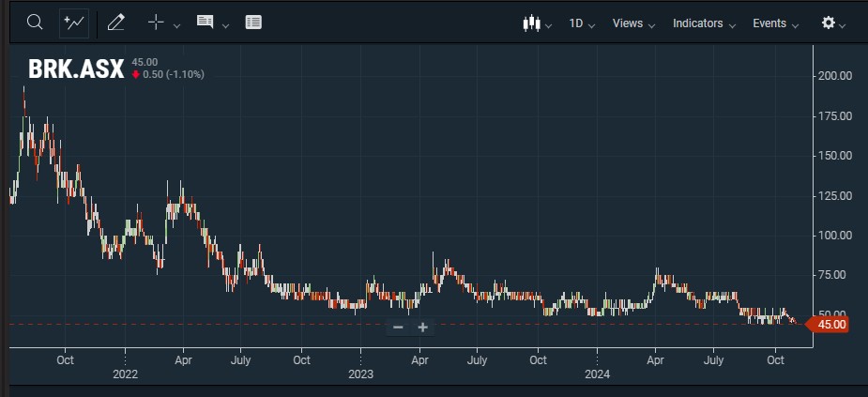Open the Indicators menu

click(704, 23)
